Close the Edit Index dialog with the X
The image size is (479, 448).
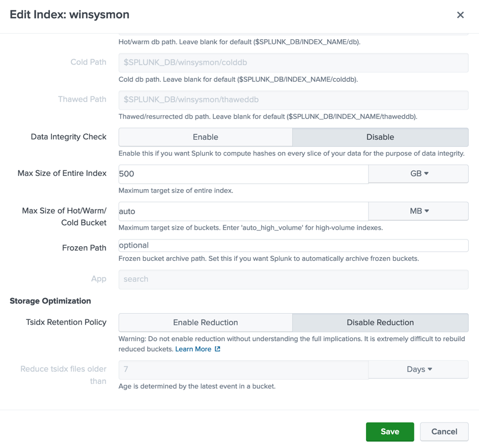(x=460, y=15)
